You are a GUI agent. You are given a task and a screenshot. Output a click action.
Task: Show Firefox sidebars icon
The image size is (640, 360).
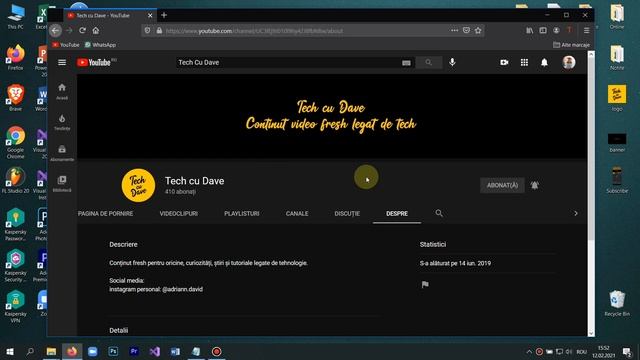point(543,31)
